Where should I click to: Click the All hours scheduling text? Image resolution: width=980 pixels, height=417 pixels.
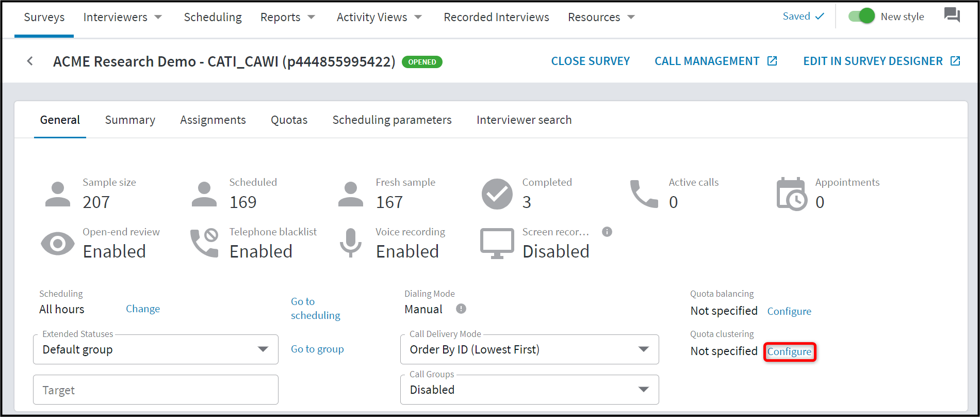[x=62, y=309]
